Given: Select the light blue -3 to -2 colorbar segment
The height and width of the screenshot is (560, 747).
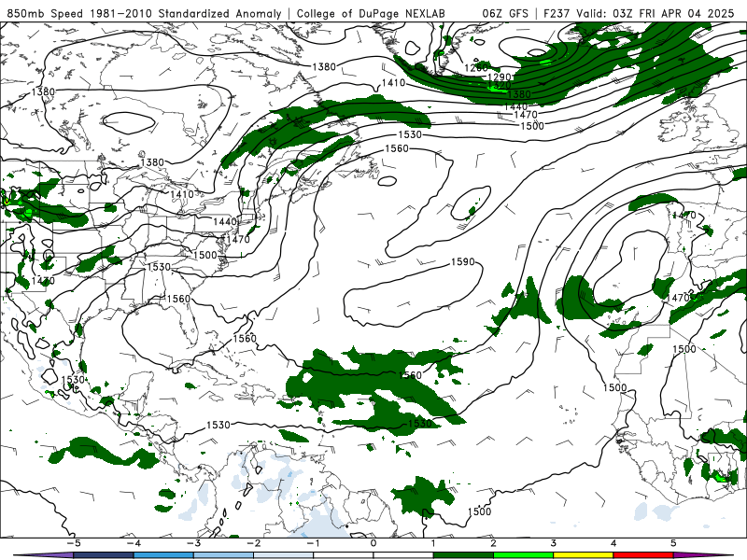Looking at the screenshot, I should coord(223,555).
